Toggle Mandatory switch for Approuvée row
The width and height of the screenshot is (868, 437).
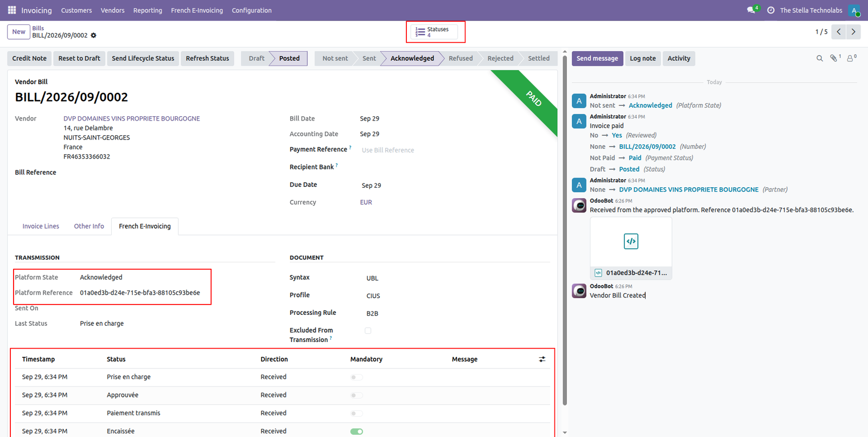(x=356, y=395)
